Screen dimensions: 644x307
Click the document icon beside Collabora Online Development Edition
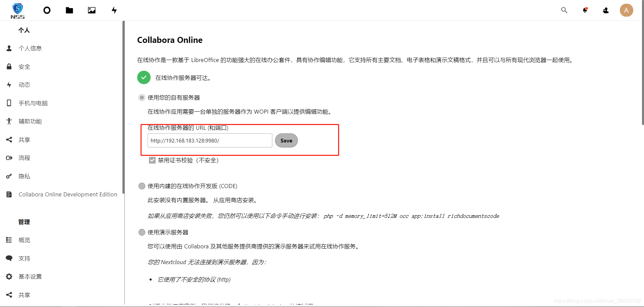pyautogui.click(x=9, y=194)
